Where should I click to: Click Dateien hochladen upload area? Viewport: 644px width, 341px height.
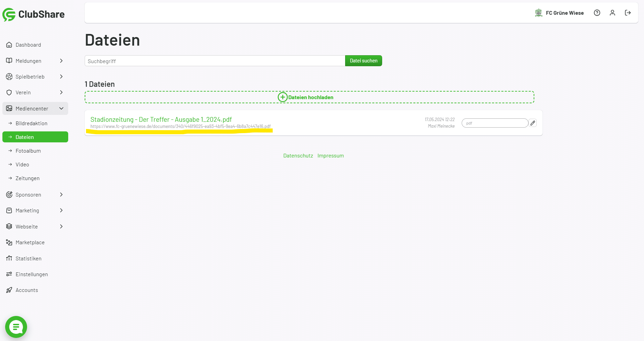click(309, 97)
